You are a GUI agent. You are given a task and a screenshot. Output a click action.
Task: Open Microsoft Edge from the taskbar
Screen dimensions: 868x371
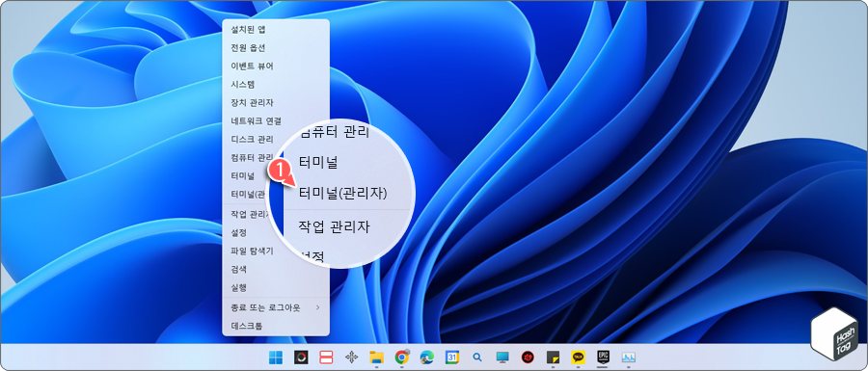point(427,358)
